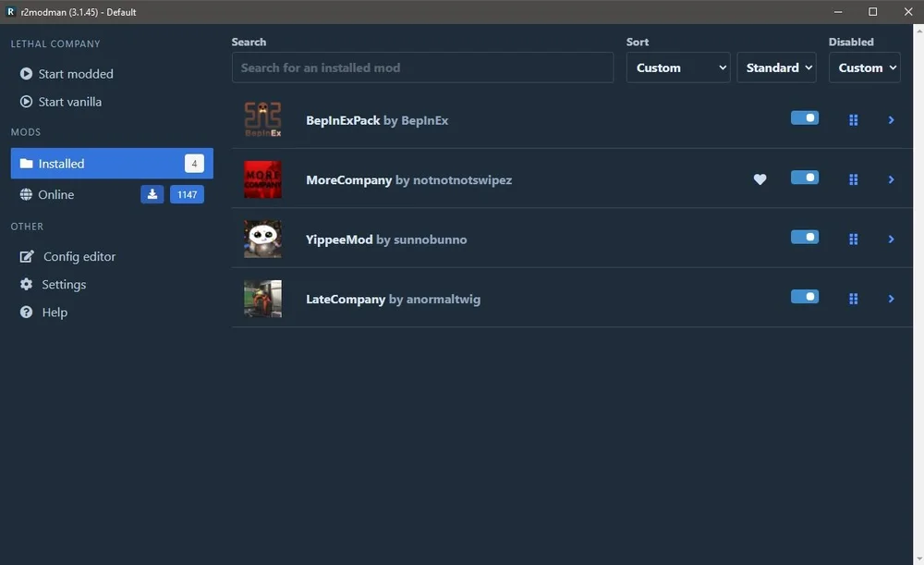Click the Start vanilla play icon
This screenshot has height=565, width=924.
pos(26,102)
